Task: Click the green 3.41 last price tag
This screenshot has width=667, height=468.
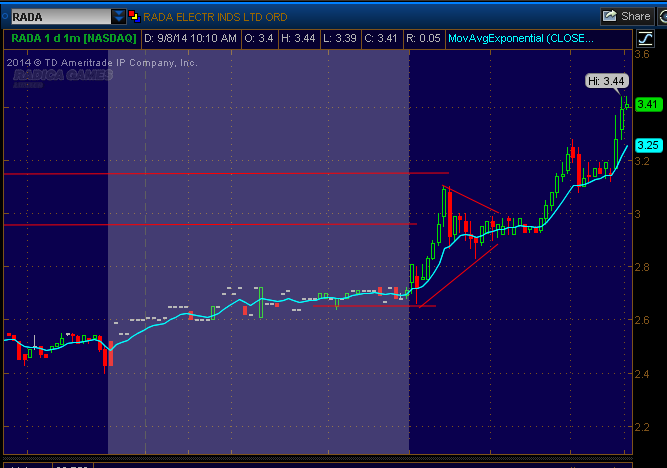Action: pyautogui.click(x=648, y=104)
